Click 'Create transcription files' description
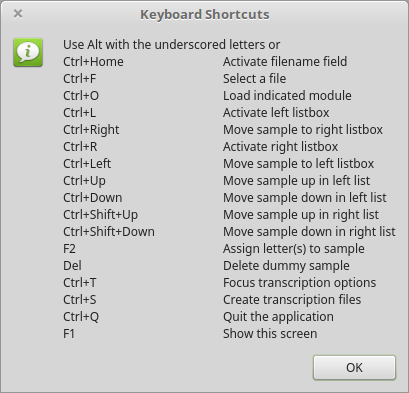This screenshot has width=409, height=393. coord(292,300)
